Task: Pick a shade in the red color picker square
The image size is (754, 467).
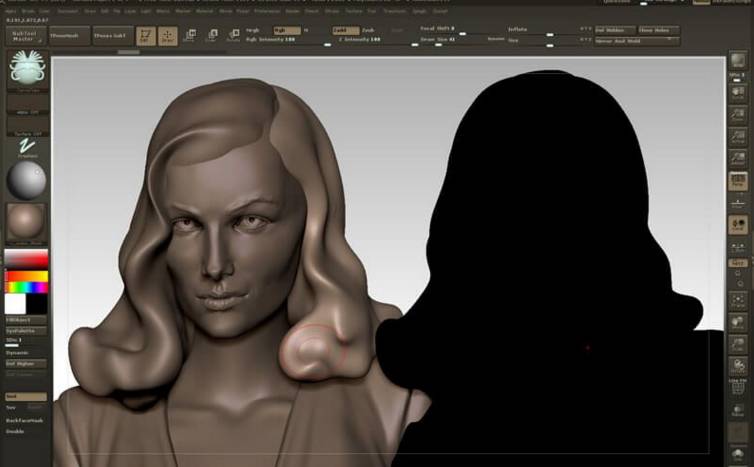Action: (x=26, y=259)
